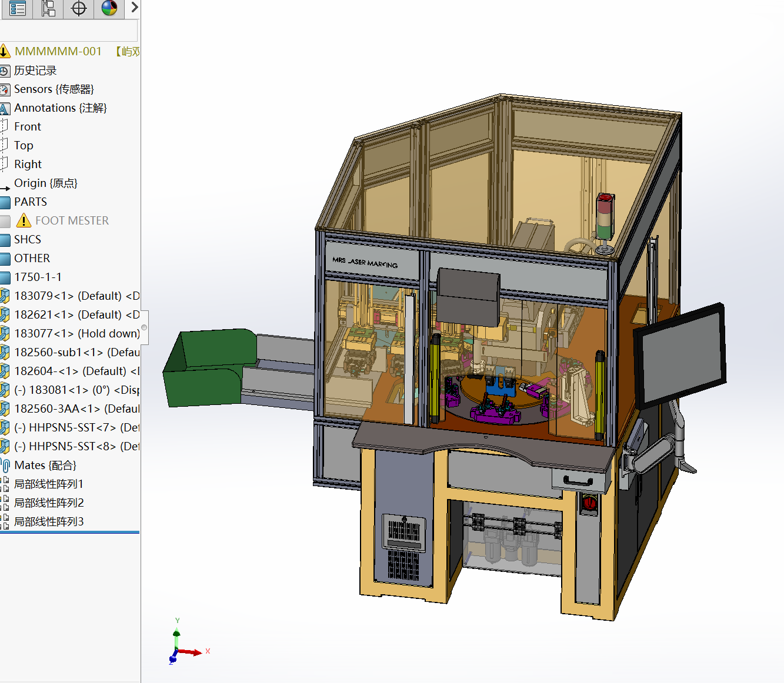Click the 182560-sub1<1> assembly icon
This screenshot has width=784, height=683.
point(5,353)
